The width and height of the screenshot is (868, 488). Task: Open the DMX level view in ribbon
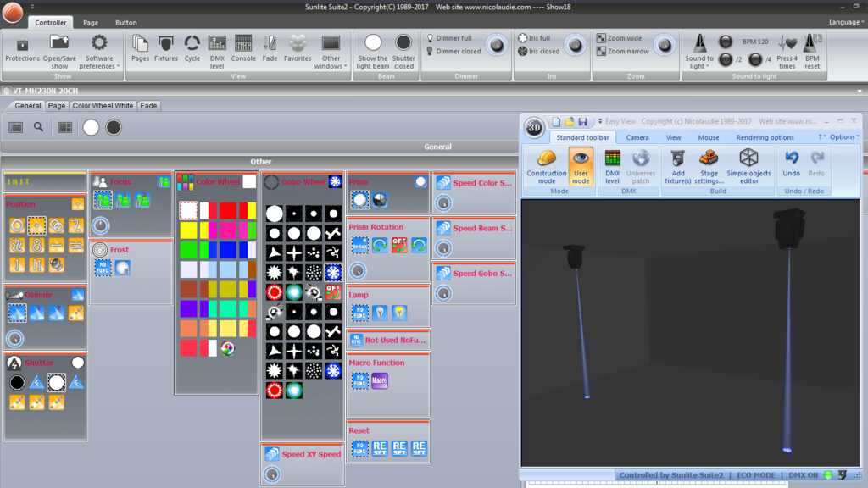(x=217, y=52)
